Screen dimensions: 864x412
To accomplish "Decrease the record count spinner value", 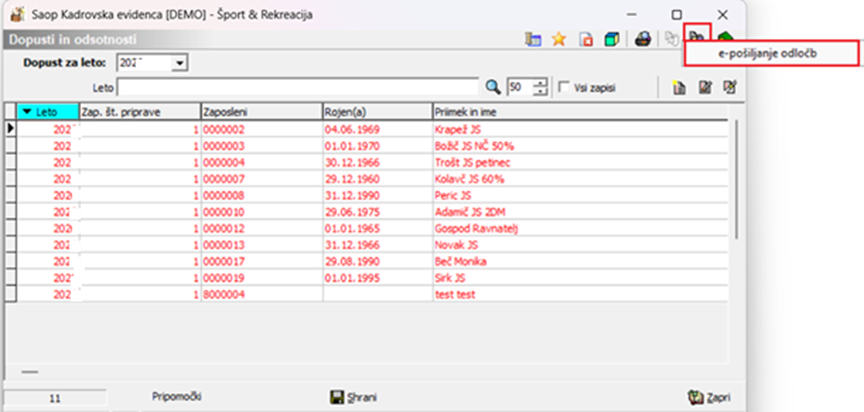I will tap(542, 91).
